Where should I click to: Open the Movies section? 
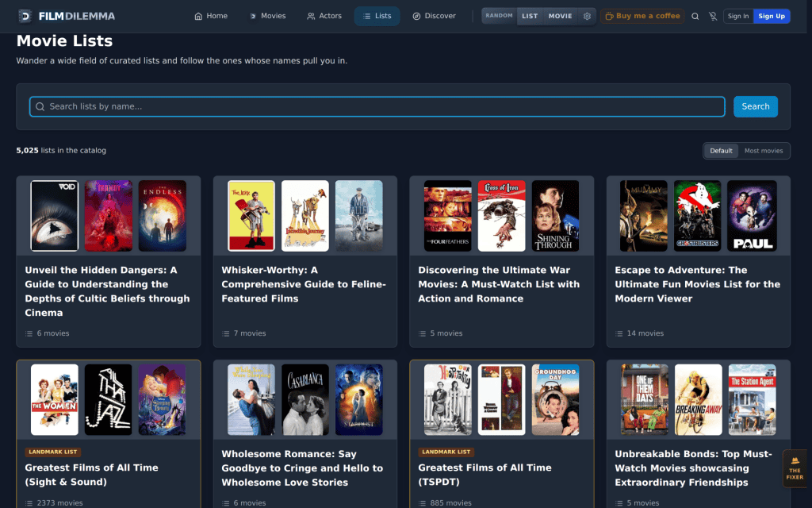[267, 16]
